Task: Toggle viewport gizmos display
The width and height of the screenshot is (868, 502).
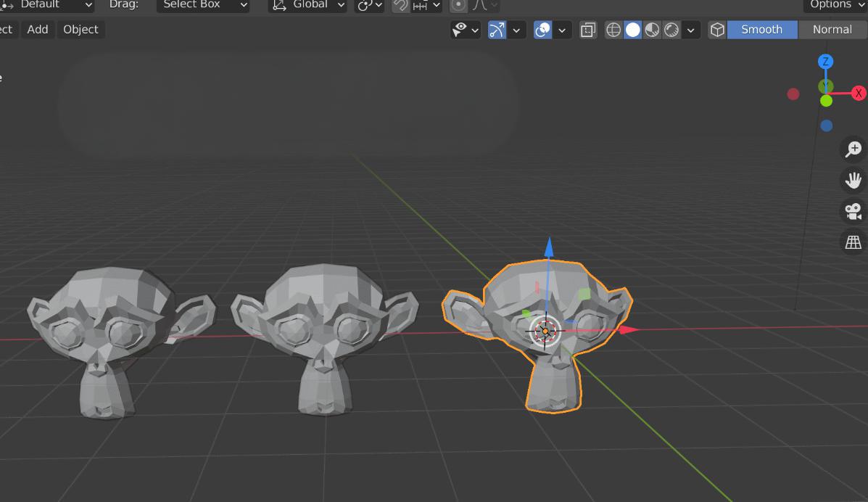Action: [497, 30]
